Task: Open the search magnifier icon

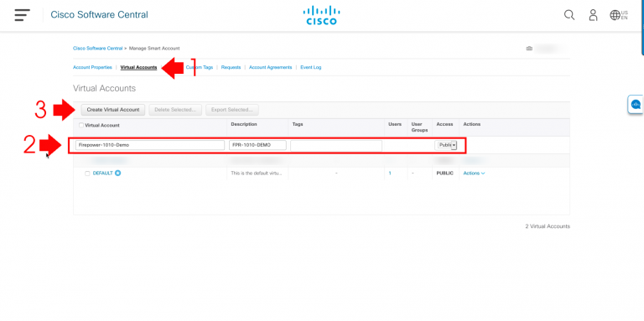Action: [569, 15]
